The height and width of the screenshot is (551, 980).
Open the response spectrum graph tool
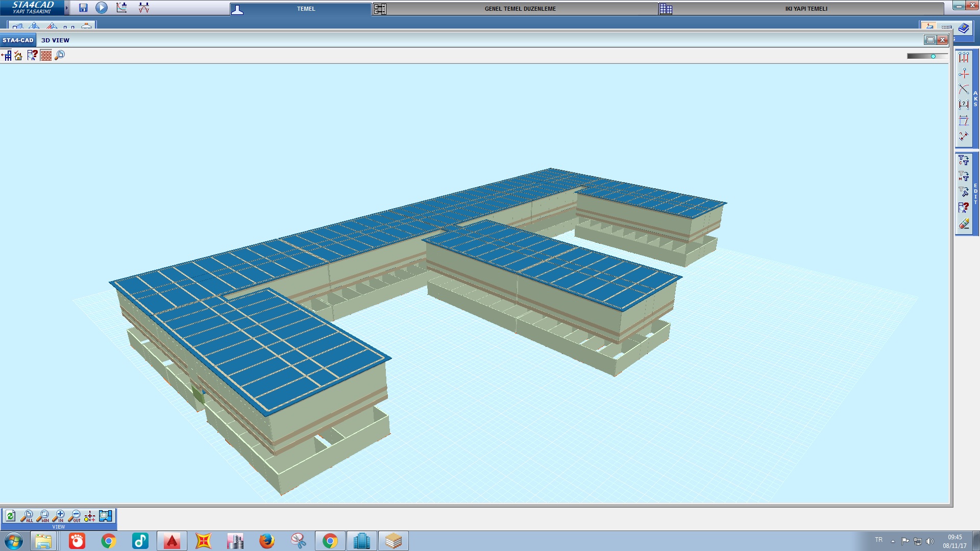[121, 8]
